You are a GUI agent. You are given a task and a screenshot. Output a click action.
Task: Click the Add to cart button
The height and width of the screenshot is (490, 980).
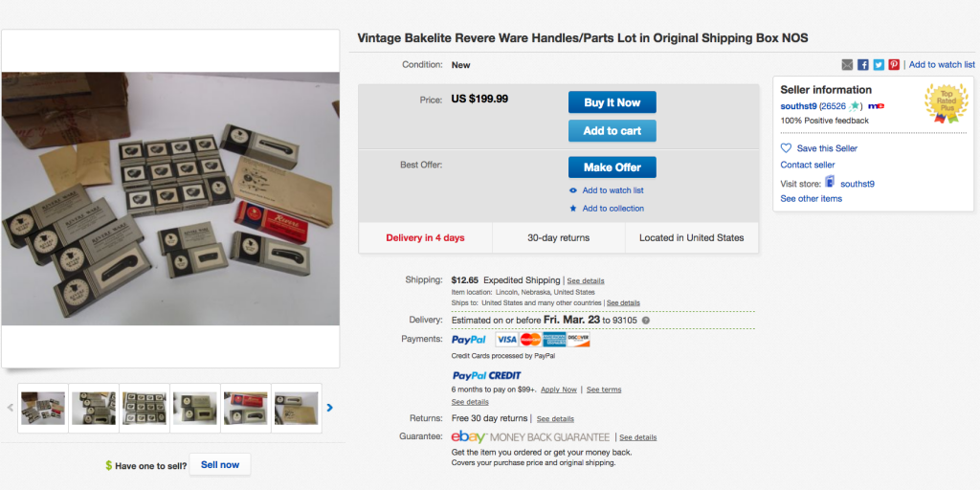click(x=612, y=131)
